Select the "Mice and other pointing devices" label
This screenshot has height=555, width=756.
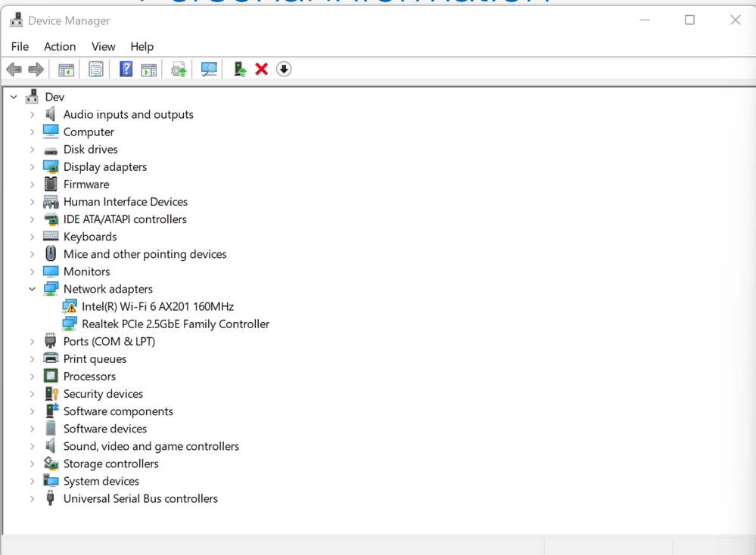pyautogui.click(x=145, y=254)
